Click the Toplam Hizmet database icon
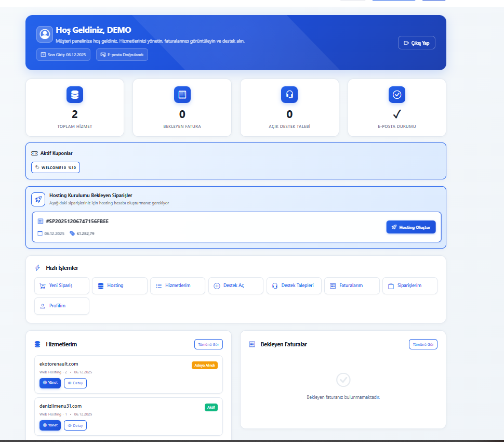Viewport: 504px width, 442px height. [75, 95]
